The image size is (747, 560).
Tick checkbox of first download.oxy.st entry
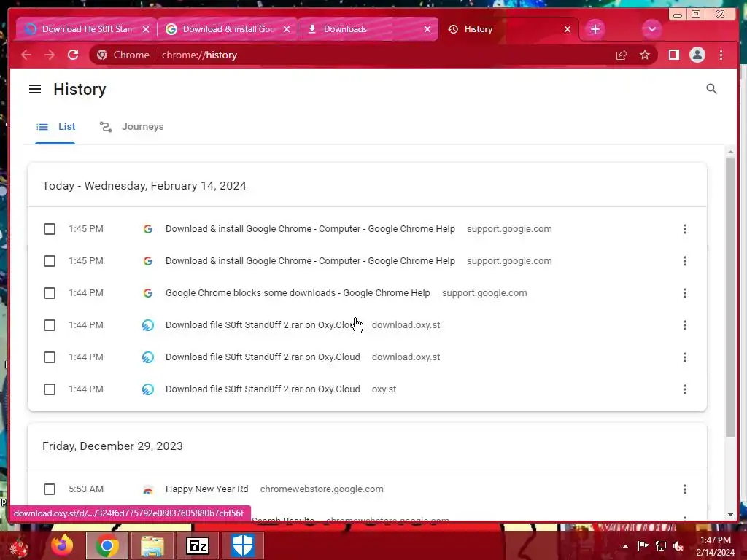tap(50, 325)
